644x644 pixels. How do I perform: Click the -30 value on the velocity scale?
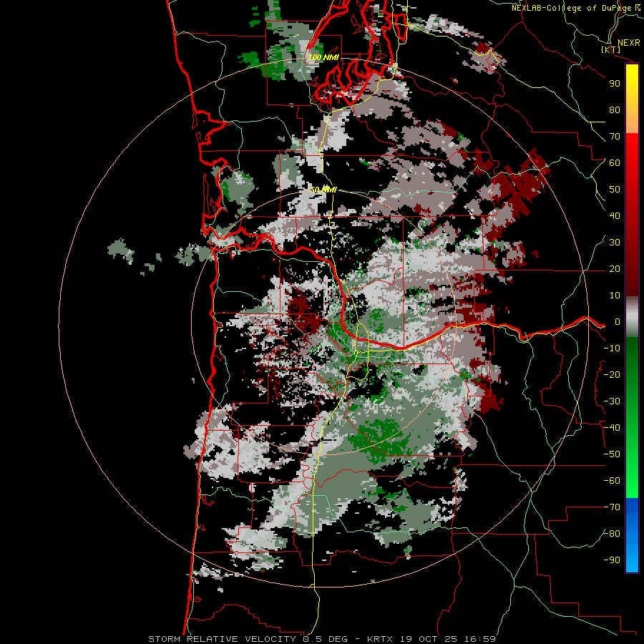(x=612, y=401)
